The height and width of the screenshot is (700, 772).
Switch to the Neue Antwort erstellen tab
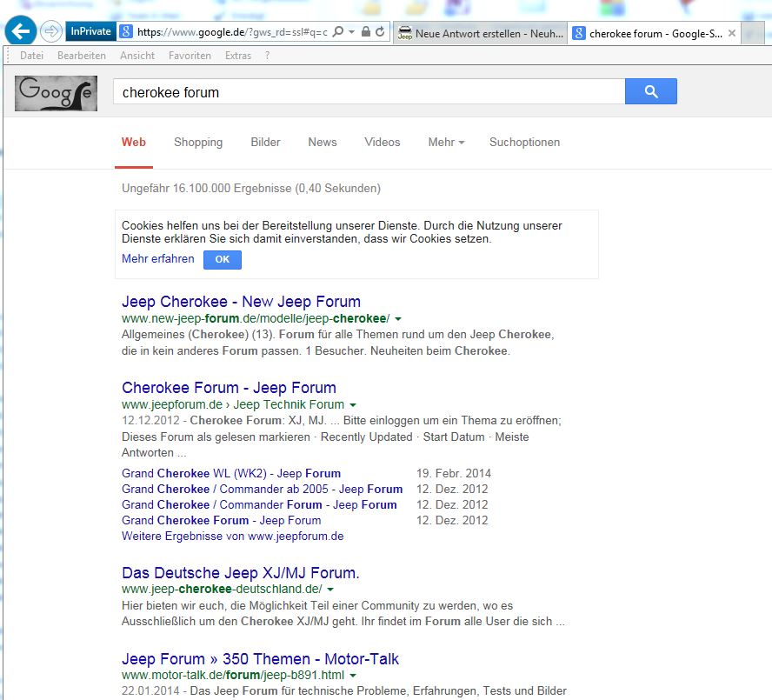(479, 34)
